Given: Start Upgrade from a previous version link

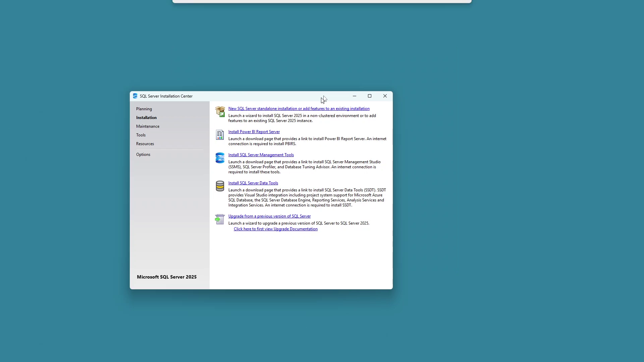Looking at the screenshot, I should tap(269, 216).
